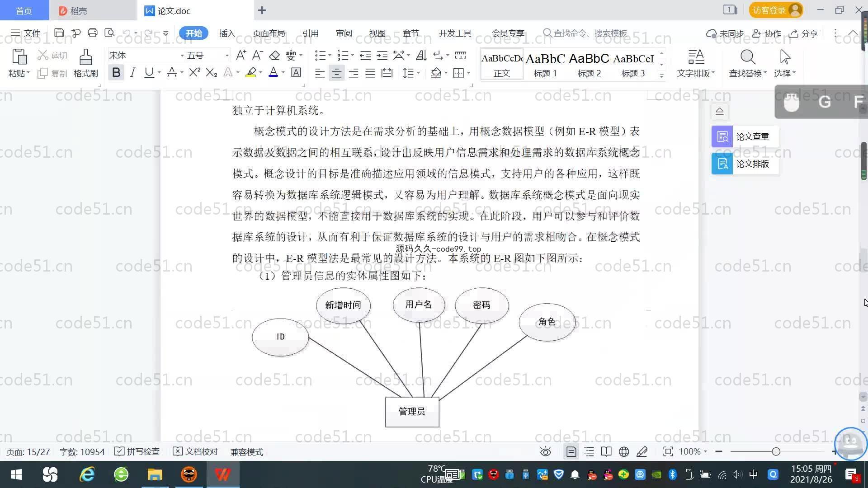
Task: Click the Paste clipboard icon
Action: [x=19, y=57]
